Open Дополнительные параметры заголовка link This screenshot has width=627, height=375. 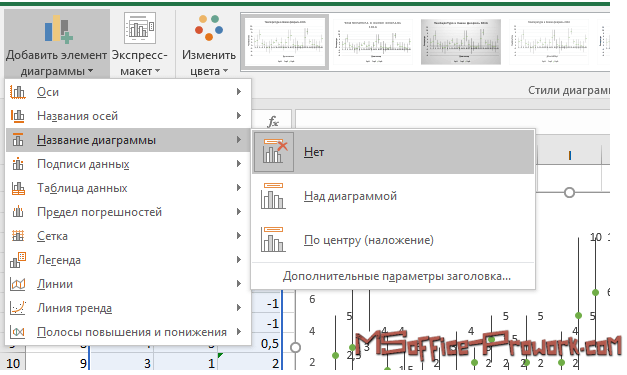(x=397, y=276)
